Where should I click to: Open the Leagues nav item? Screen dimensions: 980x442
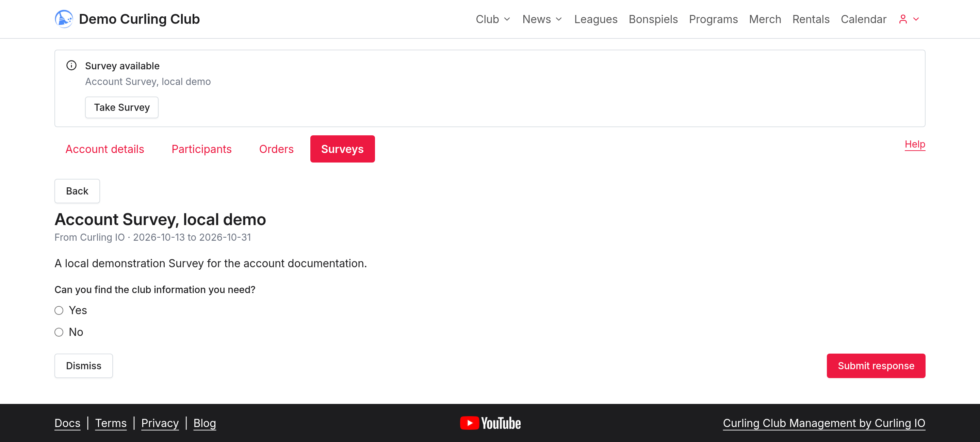pos(596,19)
